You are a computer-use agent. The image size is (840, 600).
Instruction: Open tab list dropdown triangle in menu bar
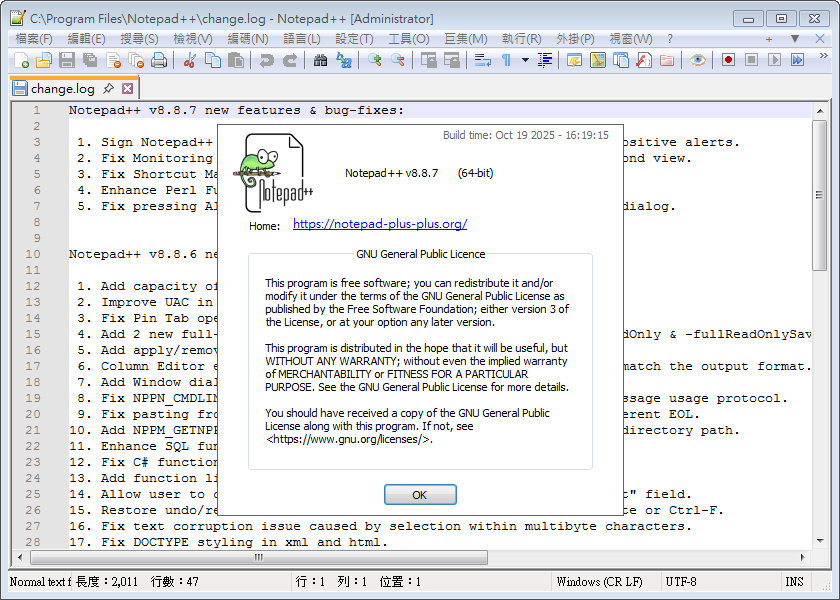[x=795, y=39]
